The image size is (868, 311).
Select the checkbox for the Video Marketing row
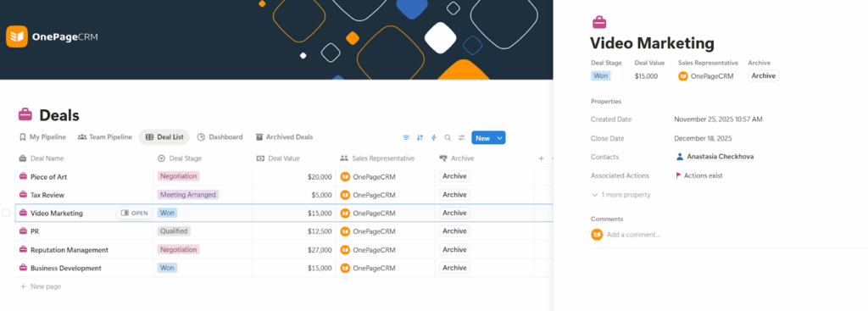coord(6,213)
